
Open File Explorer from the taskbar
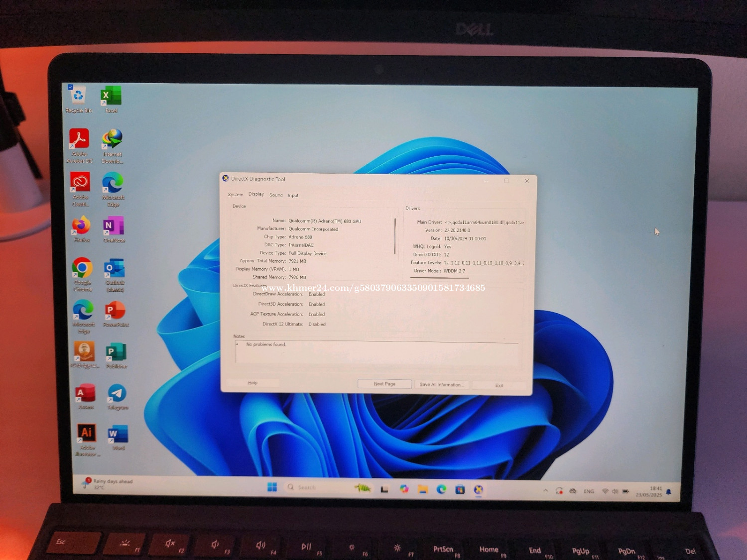click(423, 489)
